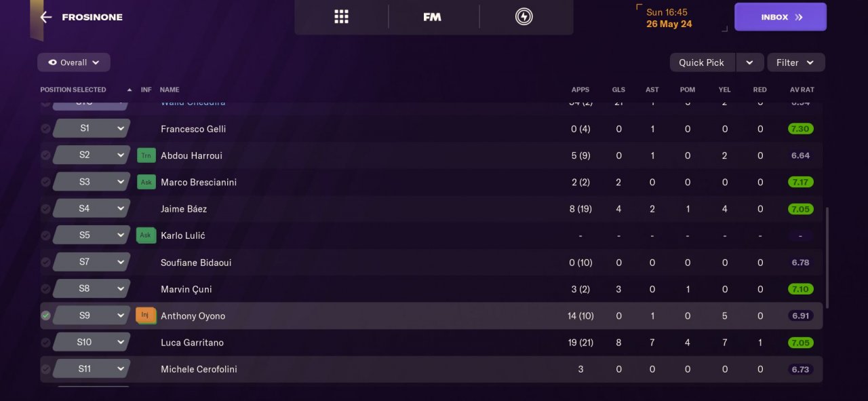
Task: Click the Ask icon beside Karlo Lulić
Action: (146, 235)
